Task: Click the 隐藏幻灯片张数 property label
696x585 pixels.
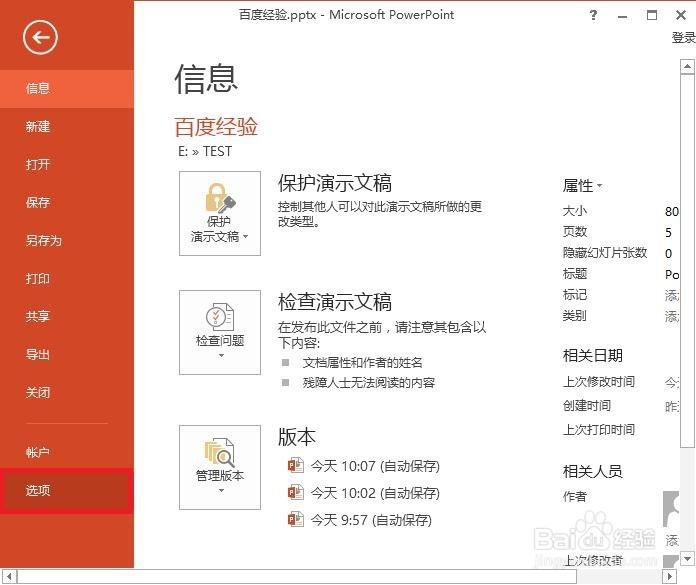Action: point(605,253)
